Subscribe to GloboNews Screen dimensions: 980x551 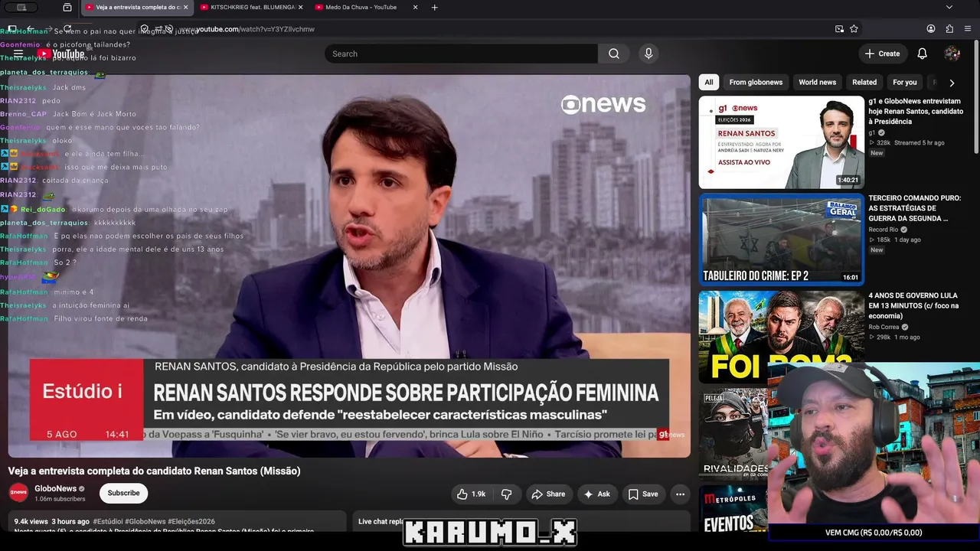coord(123,494)
